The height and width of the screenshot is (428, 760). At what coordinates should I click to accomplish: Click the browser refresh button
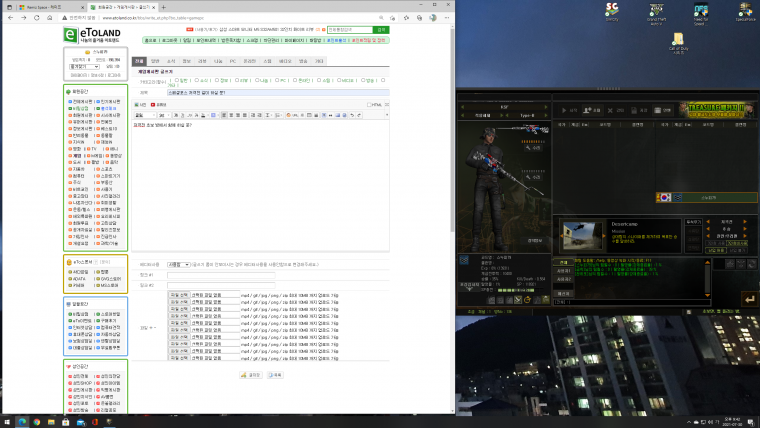click(36, 18)
